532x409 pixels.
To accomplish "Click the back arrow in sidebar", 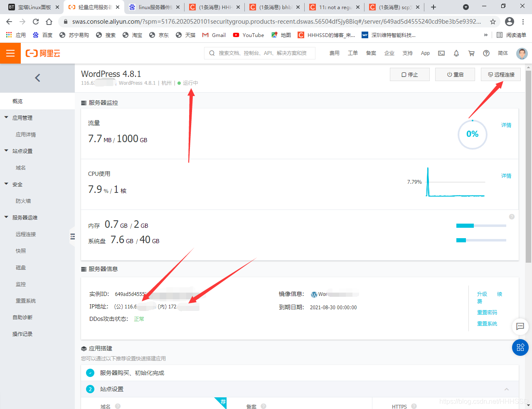I will [37, 78].
